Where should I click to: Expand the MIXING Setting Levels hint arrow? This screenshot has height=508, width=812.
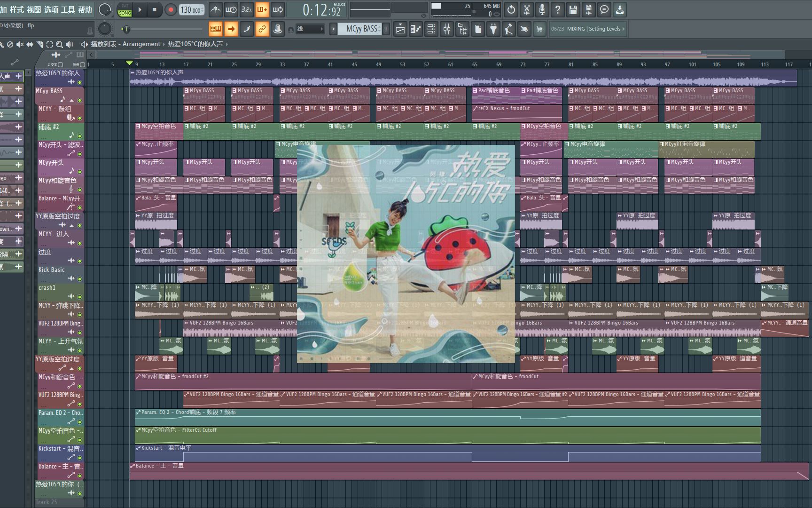[624, 29]
